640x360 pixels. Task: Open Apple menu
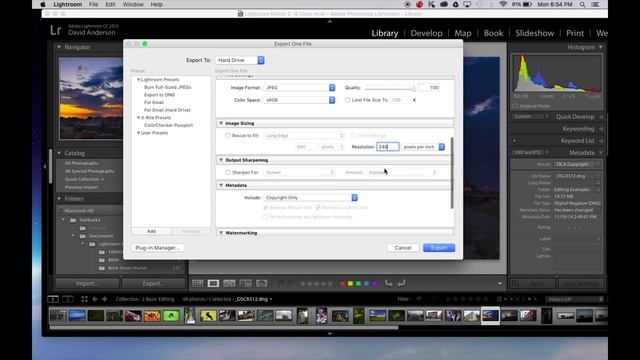pos(43,4)
